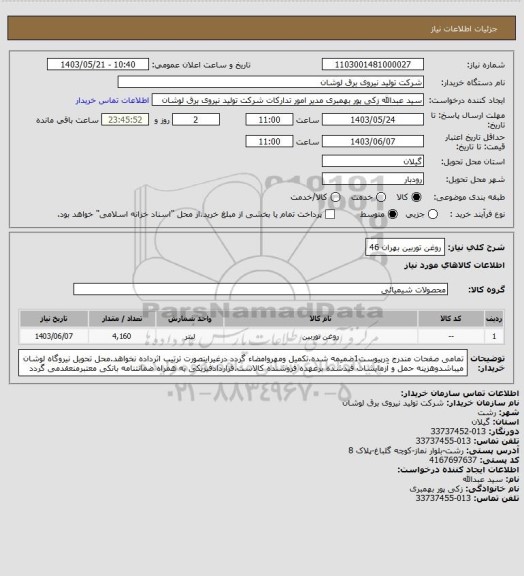Click the response deadline date 1403/05/24
This screenshot has width=524, height=576.
pos(373,120)
